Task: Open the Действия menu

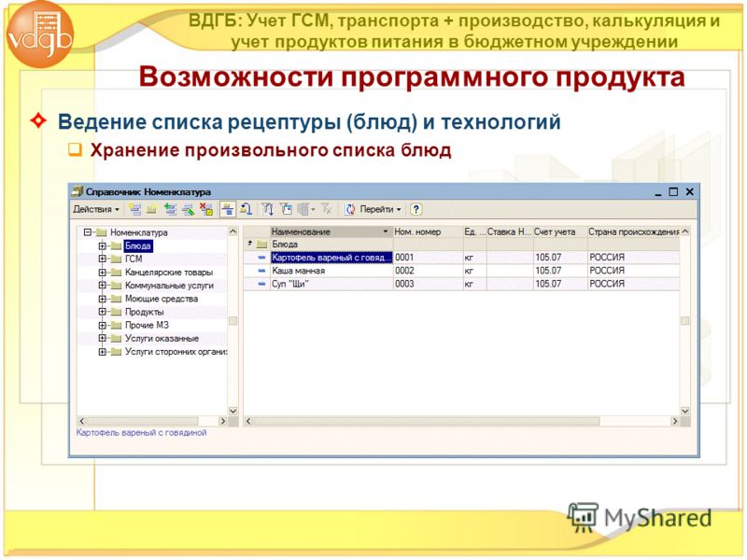Action: click(x=96, y=209)
